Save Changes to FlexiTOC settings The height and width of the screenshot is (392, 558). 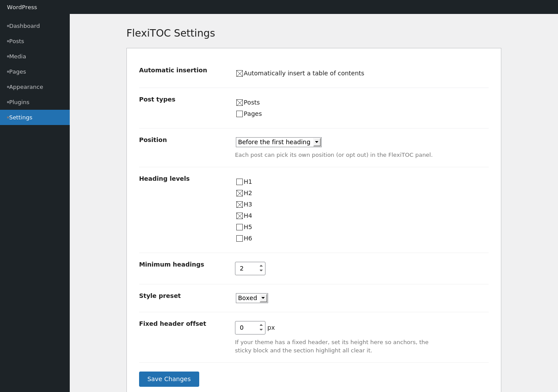click(169, 379)
